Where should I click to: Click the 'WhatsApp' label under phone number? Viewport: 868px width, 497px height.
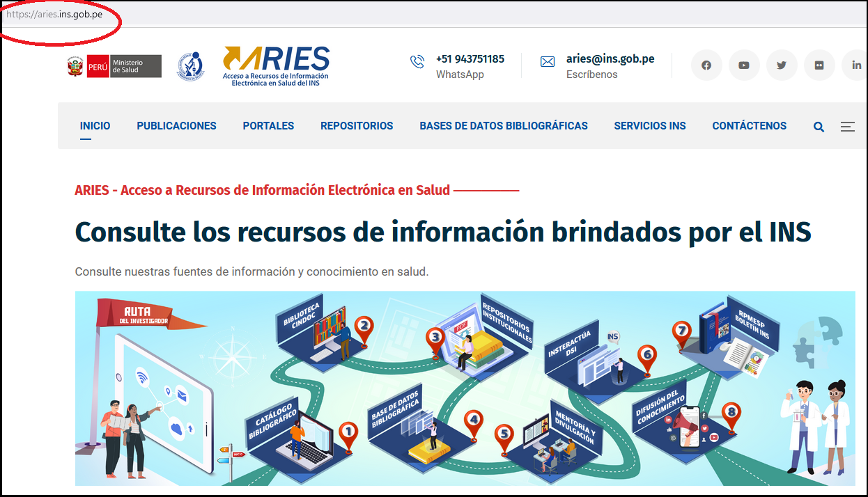(460, 74)
